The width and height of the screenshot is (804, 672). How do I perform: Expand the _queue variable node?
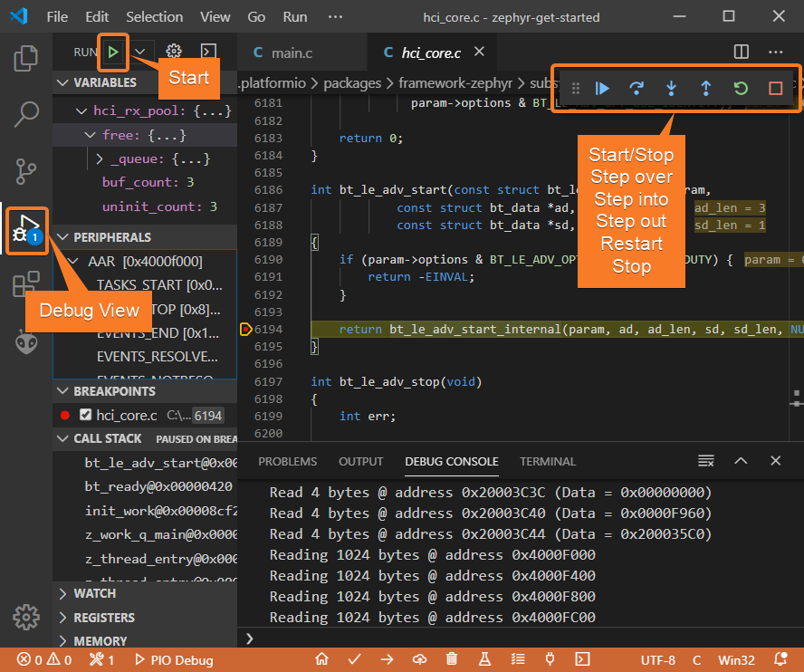(100, 159)
